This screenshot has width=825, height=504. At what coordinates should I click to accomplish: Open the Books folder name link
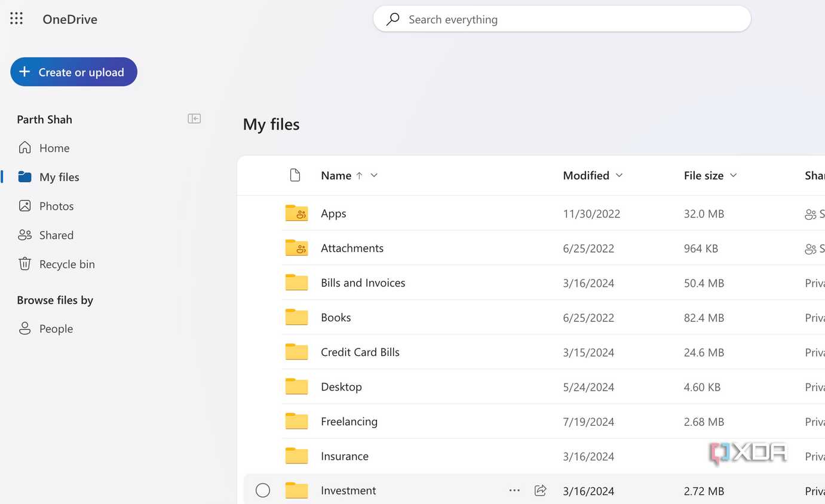336,317
